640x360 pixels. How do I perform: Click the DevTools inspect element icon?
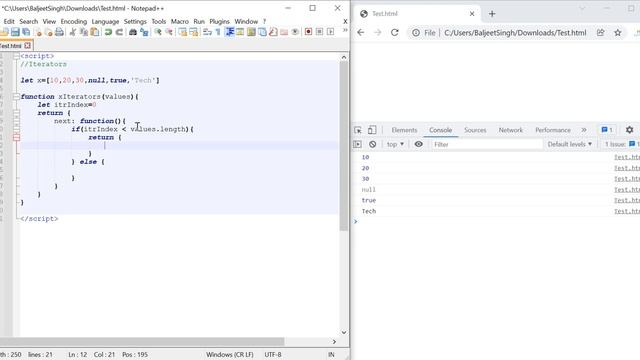(358, 130)
